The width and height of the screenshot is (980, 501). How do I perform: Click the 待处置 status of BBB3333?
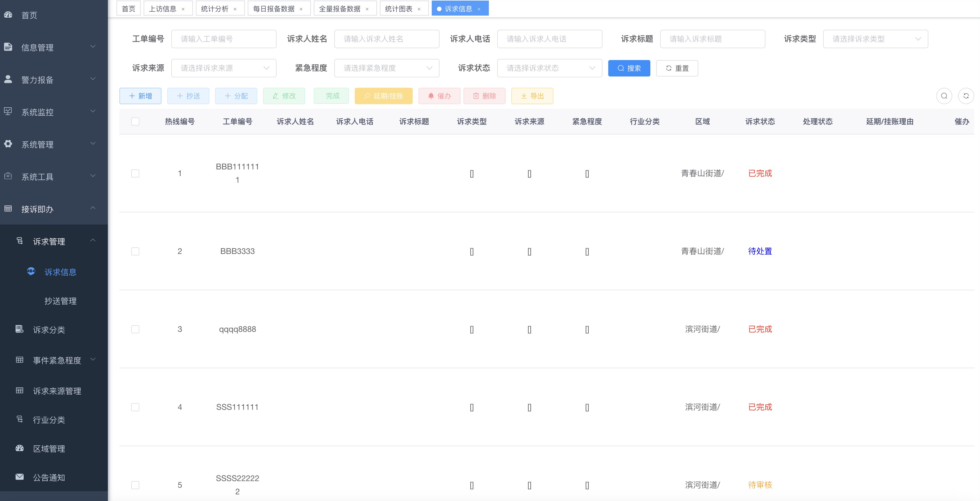coord(760,251)
